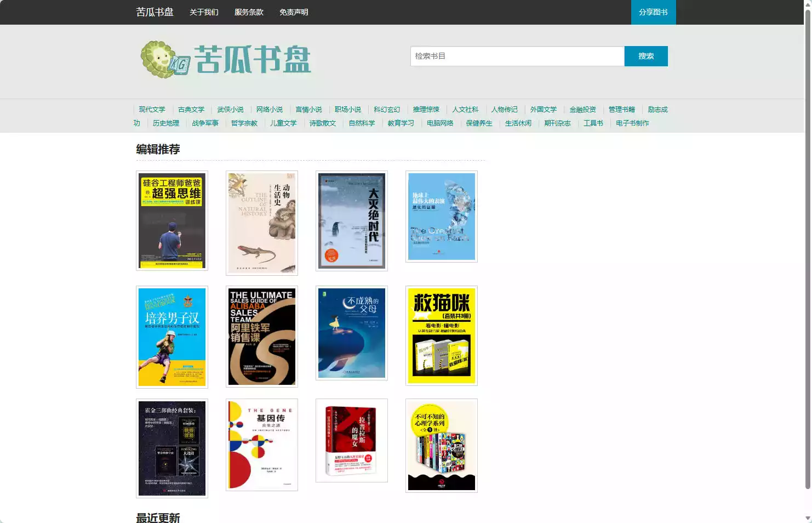Open the 拉普拉斯的魔女 book cover

tap(352, 441)
